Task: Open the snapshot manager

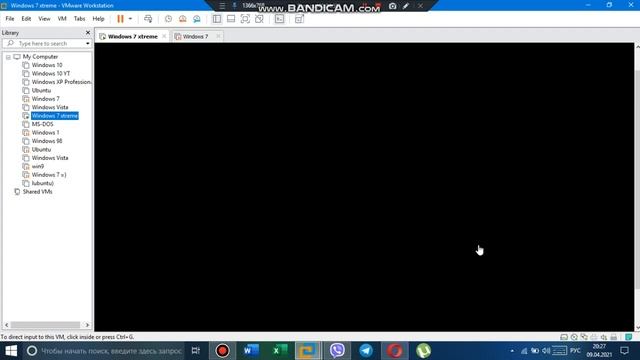Action: 197,19
